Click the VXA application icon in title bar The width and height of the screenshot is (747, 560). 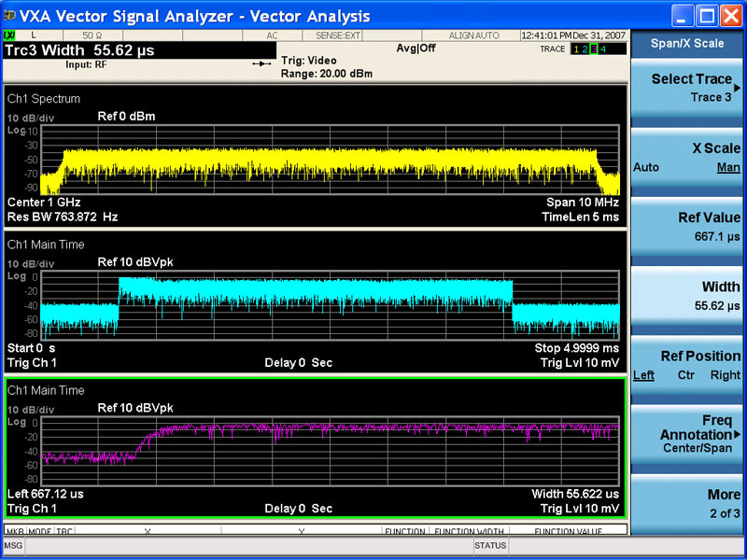(x=11, y=12)
